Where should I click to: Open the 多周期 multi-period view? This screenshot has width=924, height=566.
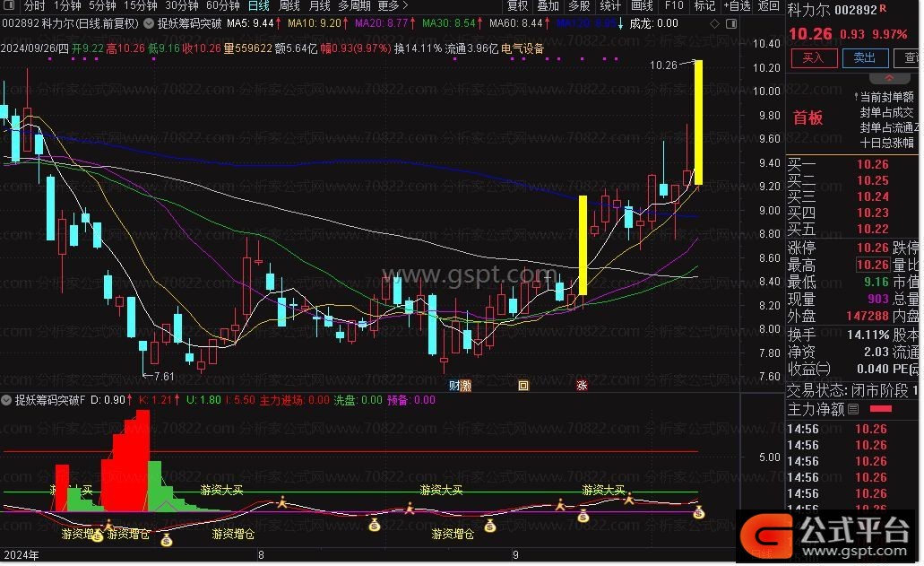(x=355, y=6)
